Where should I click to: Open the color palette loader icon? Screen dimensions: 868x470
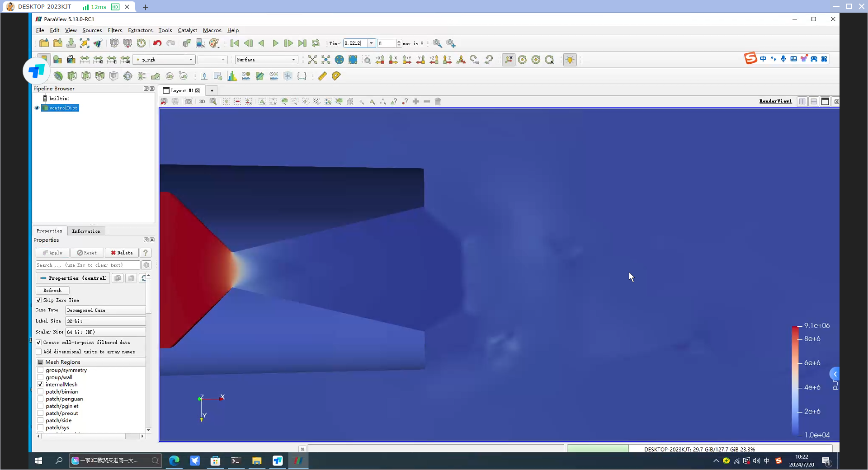pos(214,43)
